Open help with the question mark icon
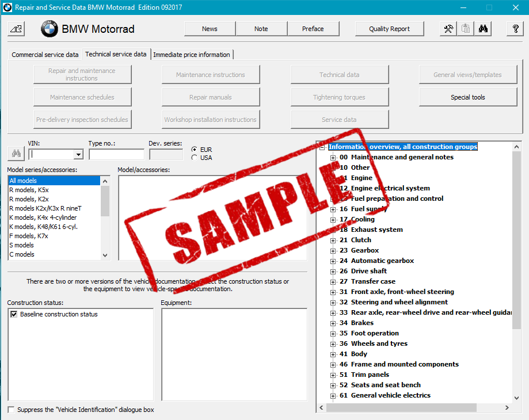 point(515,29)
